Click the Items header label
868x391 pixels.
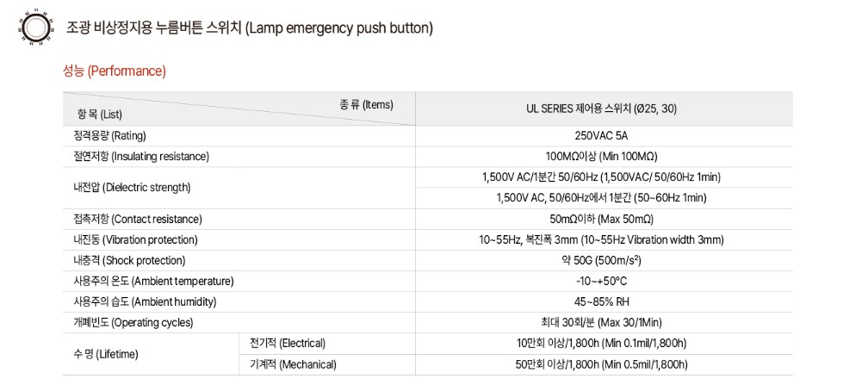pyautogui.click(x=366, y=104)
